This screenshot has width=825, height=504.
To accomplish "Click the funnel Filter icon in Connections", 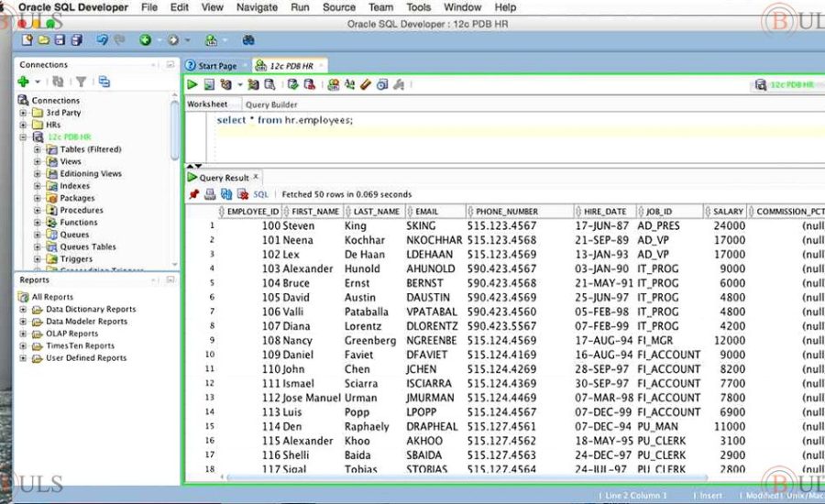I will point(81,82).
